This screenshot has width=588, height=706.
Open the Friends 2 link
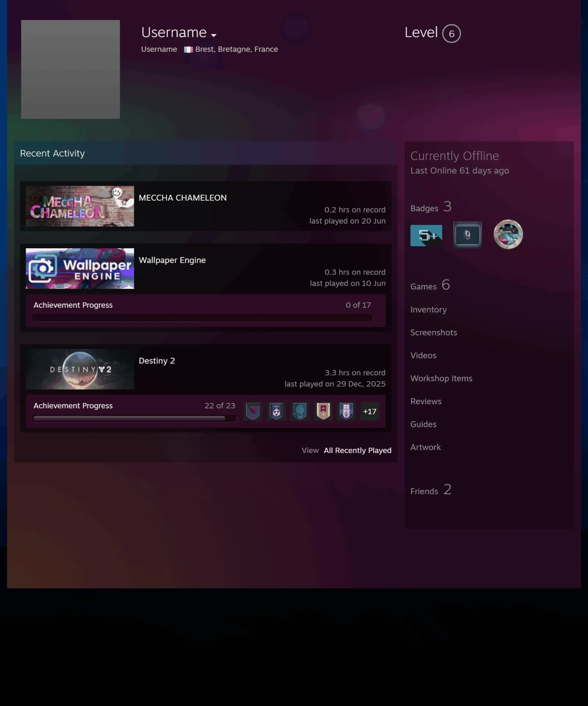pyautogui.click(x=431, y=490)
